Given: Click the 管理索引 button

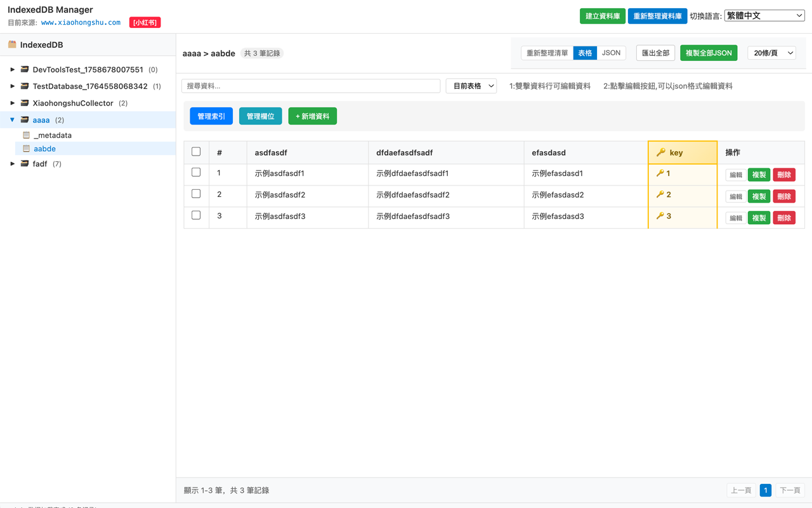Looking at the screenshot, I should [x=211, y=116].
